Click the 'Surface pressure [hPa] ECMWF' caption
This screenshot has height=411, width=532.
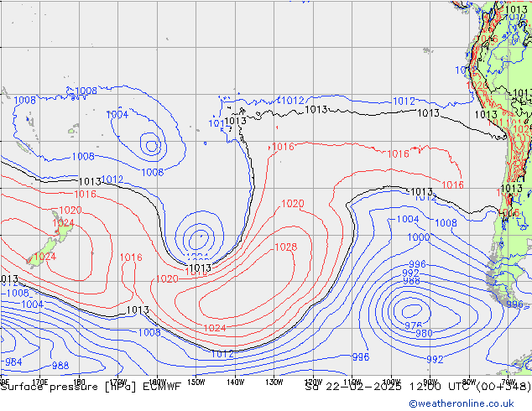(x=91, y=387)
